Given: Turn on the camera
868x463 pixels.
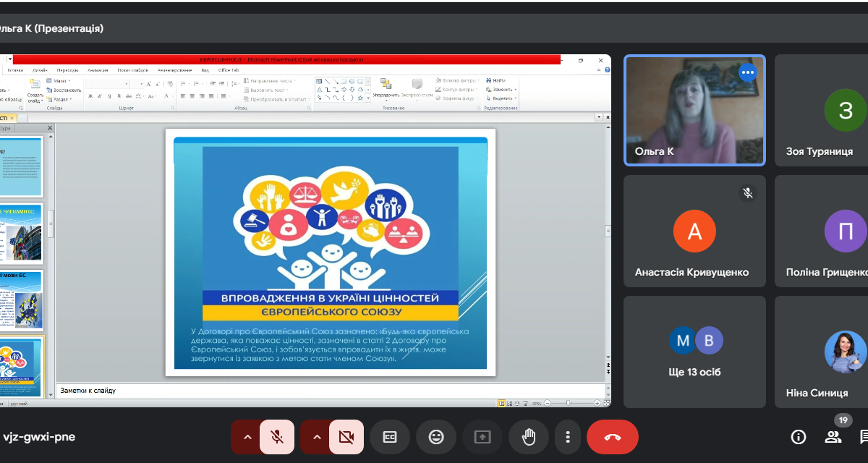Looking at the screenshot, I should (x=346, y=437).
